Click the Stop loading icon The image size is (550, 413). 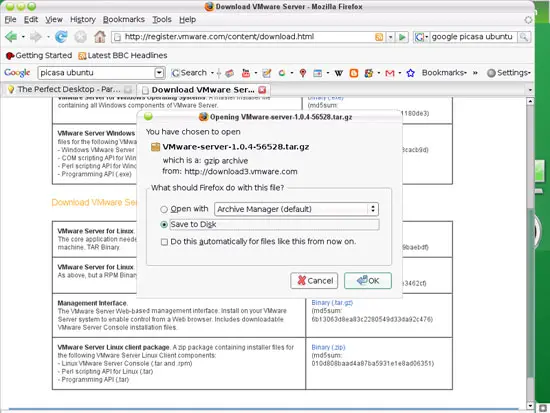(x=80, y=36)
